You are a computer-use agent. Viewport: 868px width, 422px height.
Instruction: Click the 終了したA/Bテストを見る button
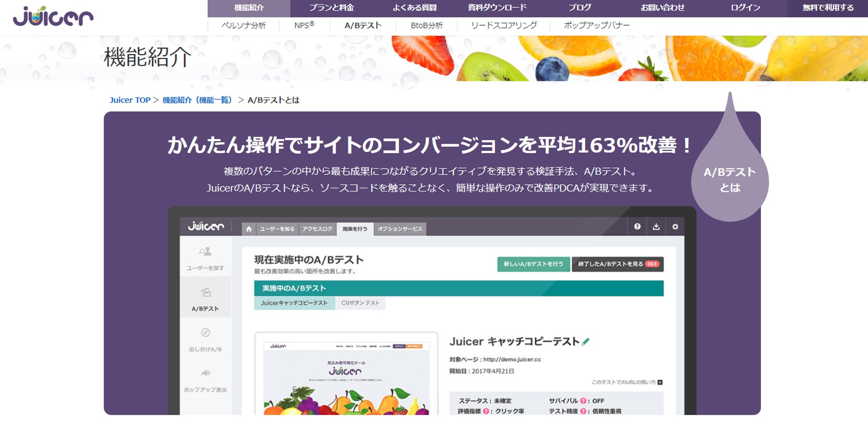pyautogui.click(x=618, y=264)
